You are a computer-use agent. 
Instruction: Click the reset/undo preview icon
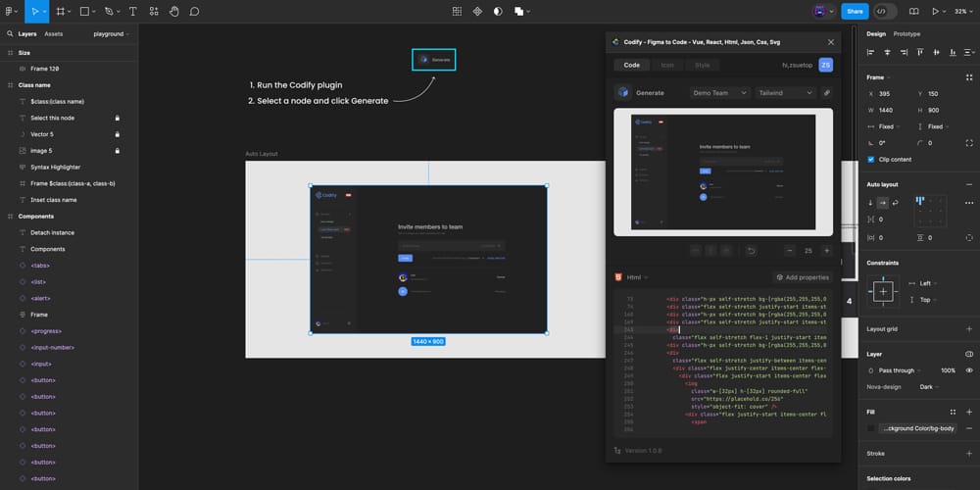pos(752,251)
